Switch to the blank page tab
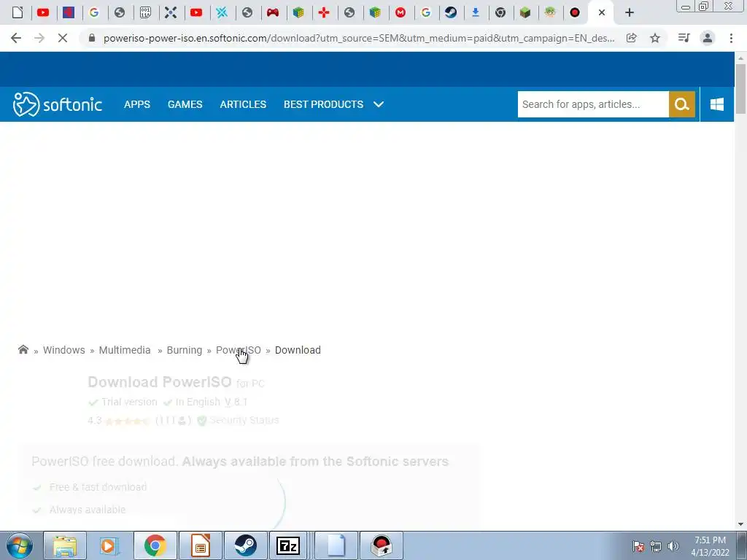Image resolution: width=747 pixels, height=560 pixels. coord(18,13)
